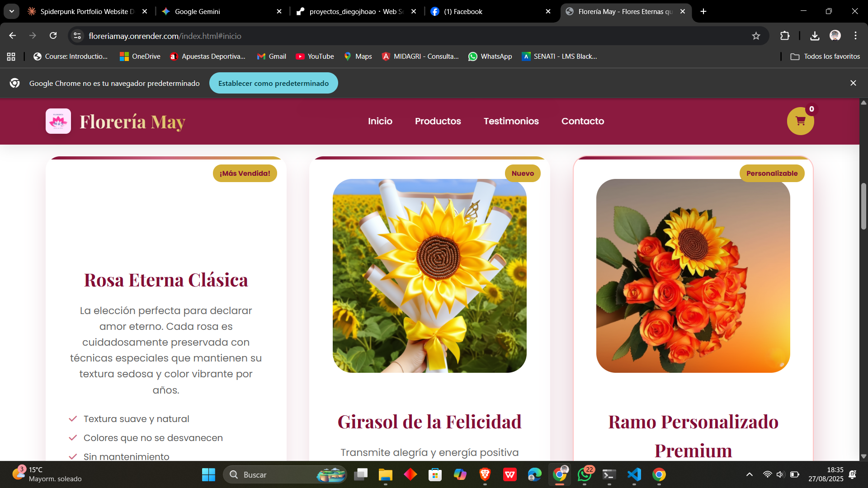Bookmark this page with star icon

tap(756, 36)
